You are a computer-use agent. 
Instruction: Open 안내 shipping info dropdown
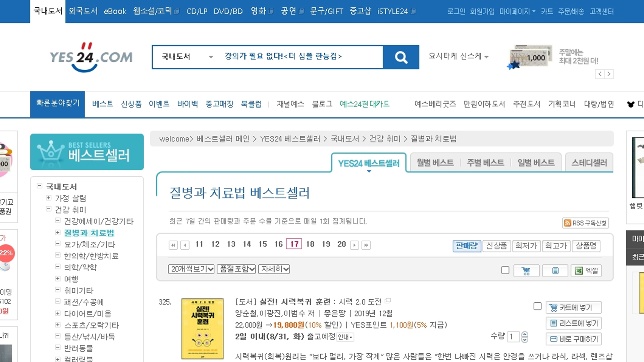tap(345, 337)
